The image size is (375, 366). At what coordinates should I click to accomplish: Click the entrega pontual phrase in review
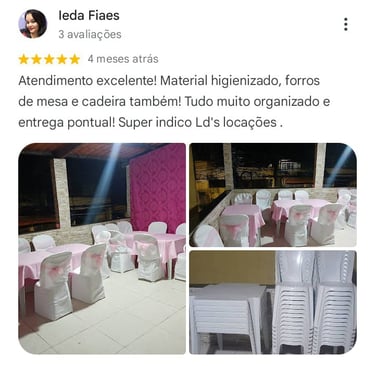click(x=67, y=122)
